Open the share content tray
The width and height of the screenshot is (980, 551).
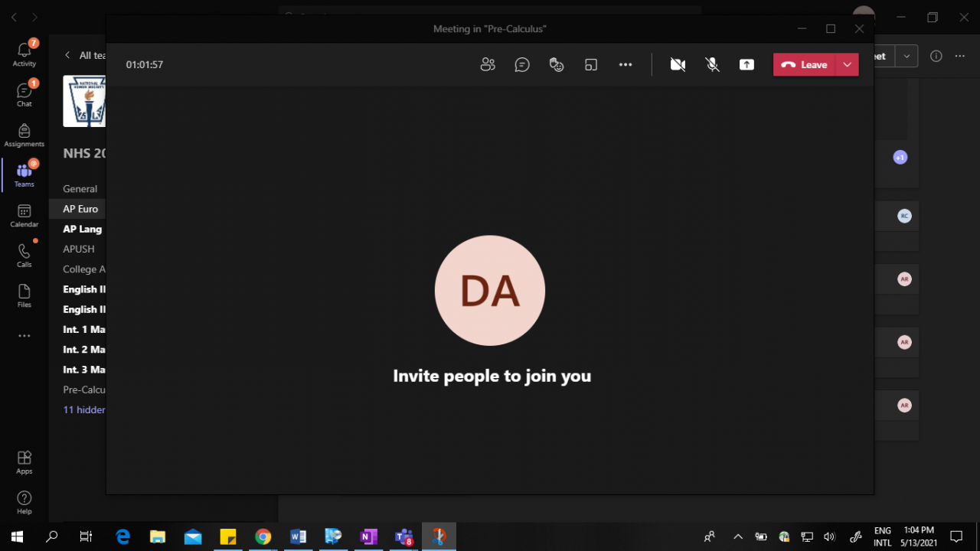pyautogui.click(x=746, y=65)
